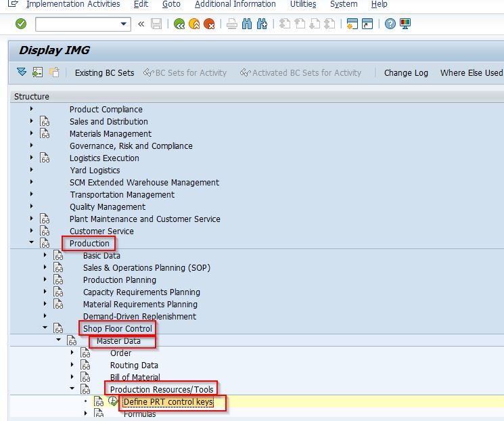Click the yellow Exit icon
Viewport: 504px width, 421px height.
pyautogui.click(x=194, y=24)
